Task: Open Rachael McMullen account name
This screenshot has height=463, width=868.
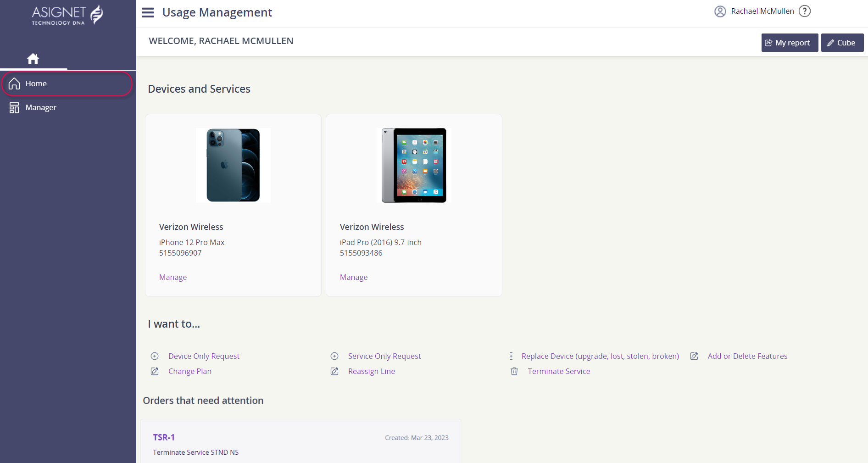Action: click(762, 11)
